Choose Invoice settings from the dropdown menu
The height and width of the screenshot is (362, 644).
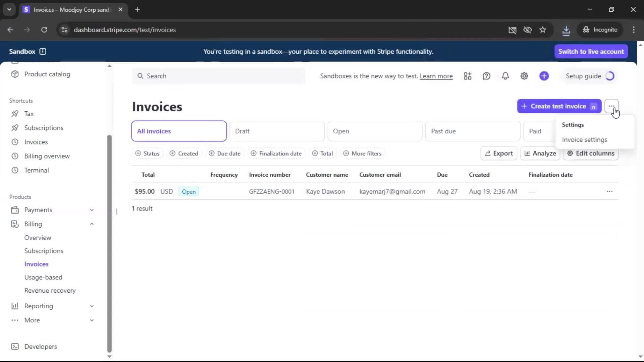pos(584,140)
